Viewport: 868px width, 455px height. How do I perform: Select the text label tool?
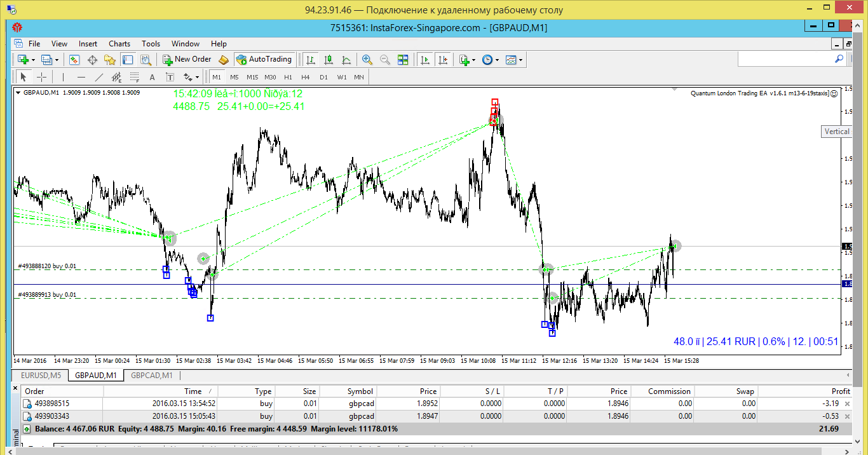tap(170, 77)
